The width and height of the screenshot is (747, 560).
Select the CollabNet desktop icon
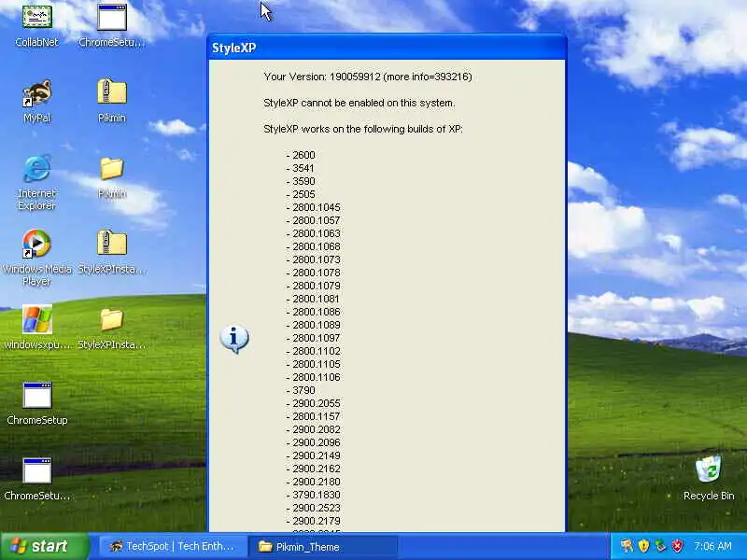(36, 17)
